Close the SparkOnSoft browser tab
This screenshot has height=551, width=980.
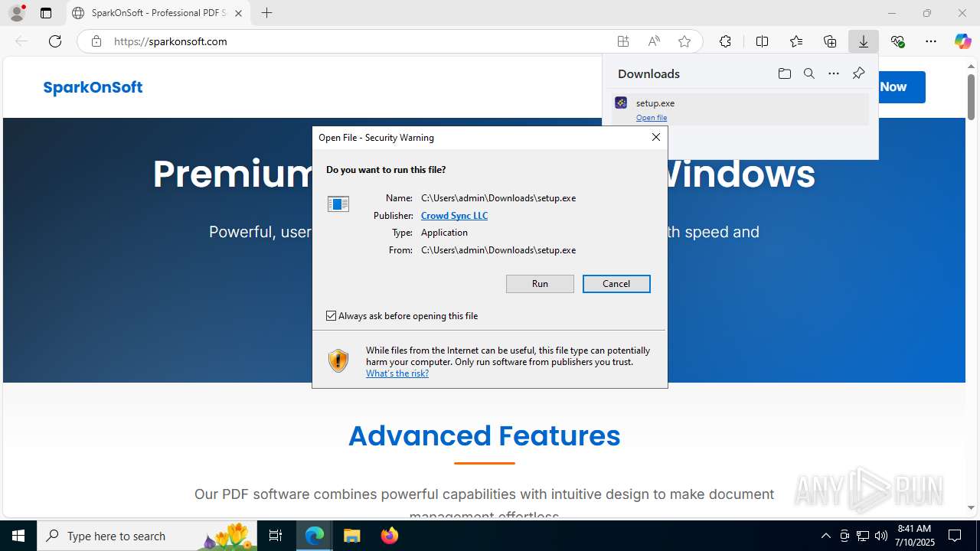tap(238, 13)
